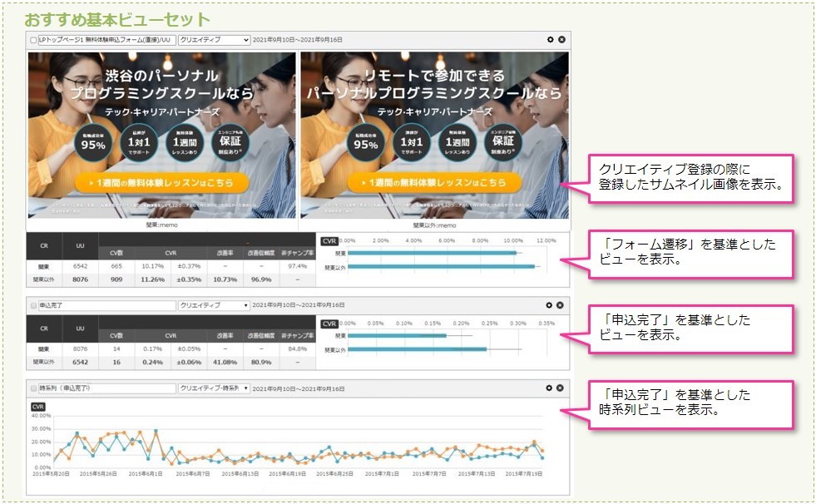
Task: Click the 0.35% axis label
Action: [x=546, y=324]
